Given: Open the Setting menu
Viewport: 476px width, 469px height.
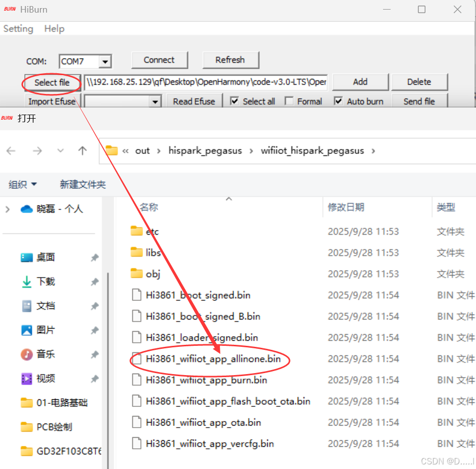Looking at the screenshot, I should click(x=18, y=29).
